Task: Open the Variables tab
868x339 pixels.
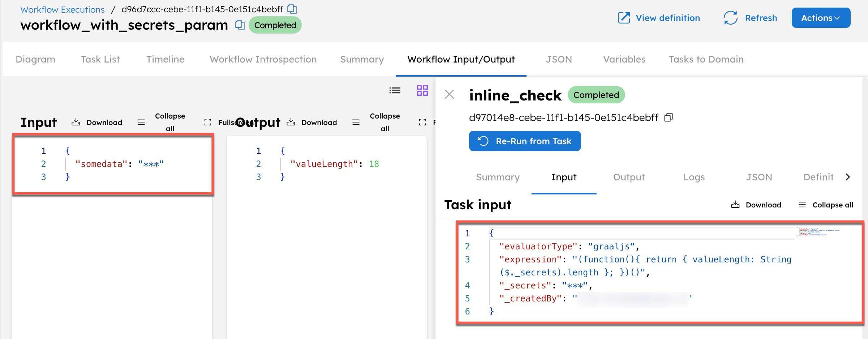Action: (624, 59)
